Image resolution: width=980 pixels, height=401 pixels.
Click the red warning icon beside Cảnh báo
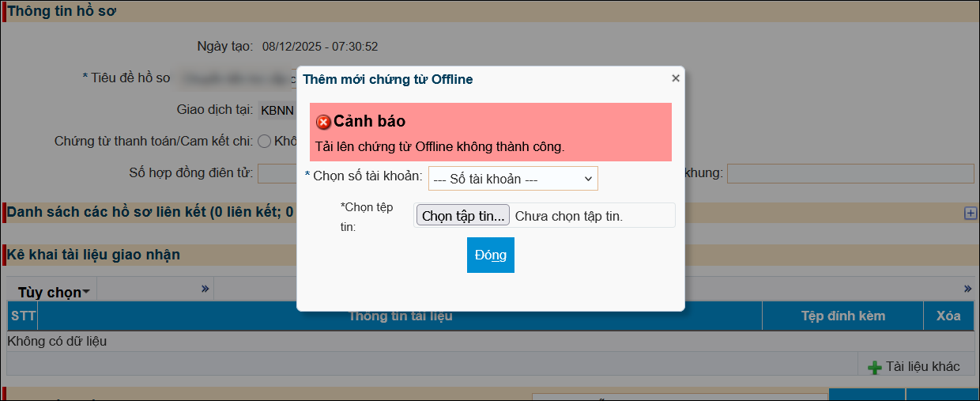[323, 123]
